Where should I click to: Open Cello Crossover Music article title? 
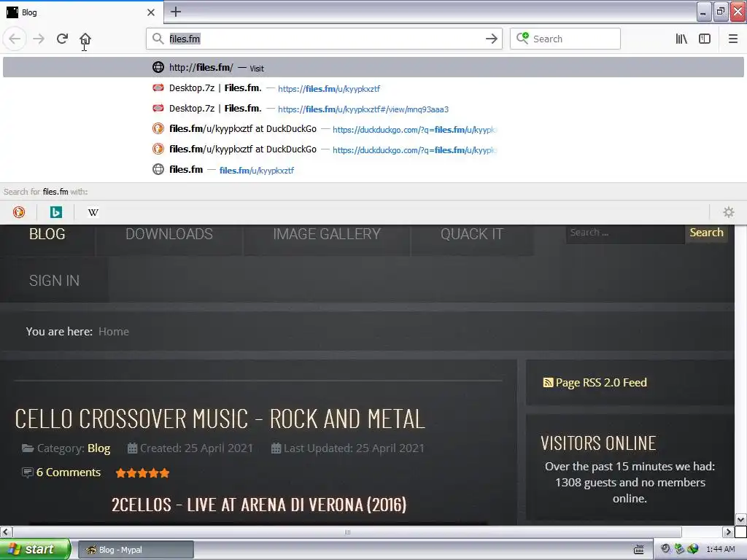click(220, 419)
